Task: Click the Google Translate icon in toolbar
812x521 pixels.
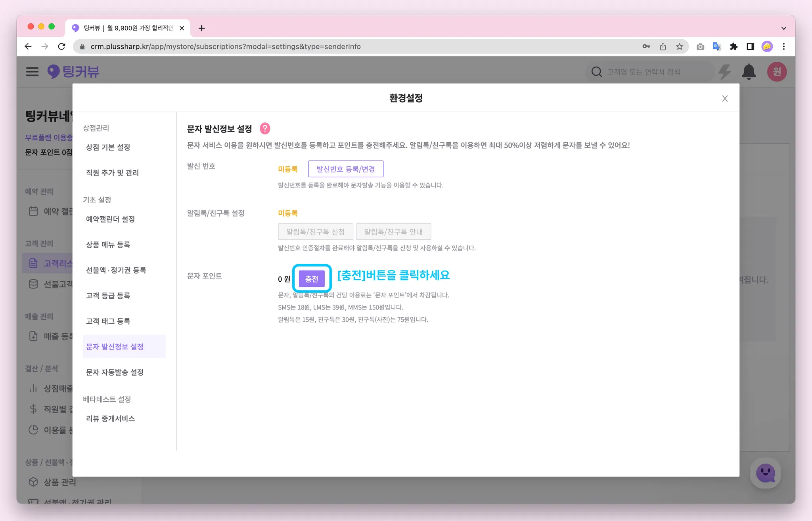Action: click(717, 47)
